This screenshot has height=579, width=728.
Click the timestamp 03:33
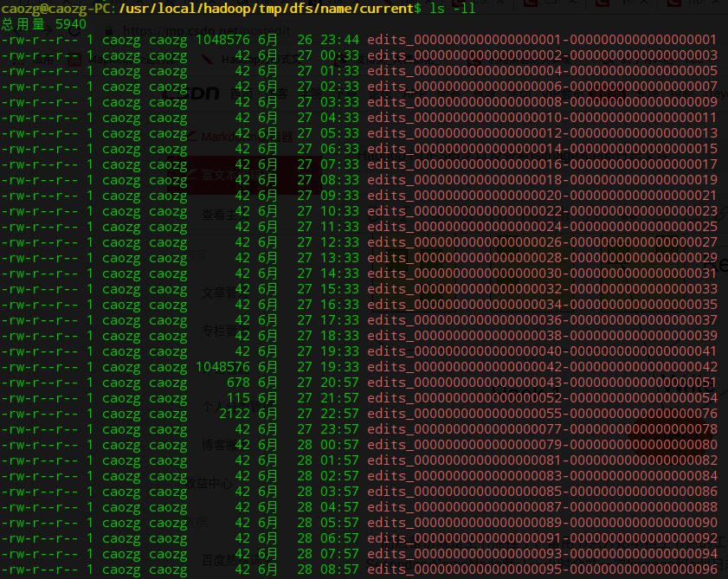(340, 102)
